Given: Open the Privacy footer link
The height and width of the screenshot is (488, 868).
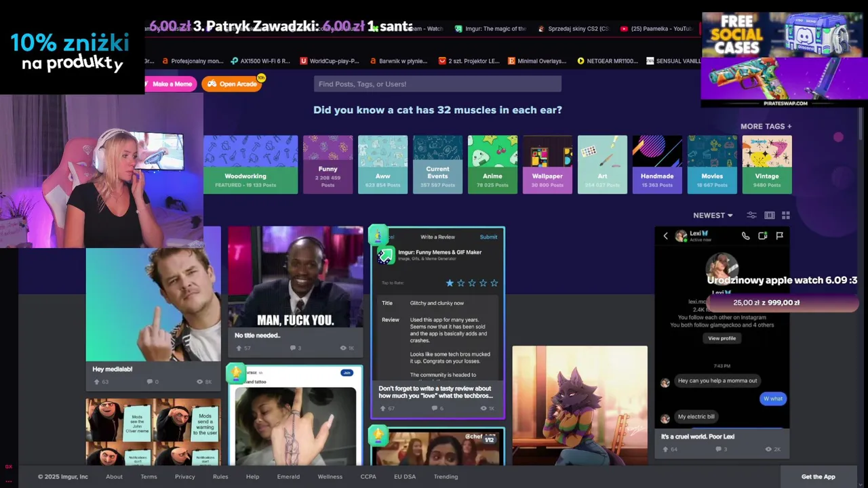Looking at the screenshot, I should tap(184, 476).
